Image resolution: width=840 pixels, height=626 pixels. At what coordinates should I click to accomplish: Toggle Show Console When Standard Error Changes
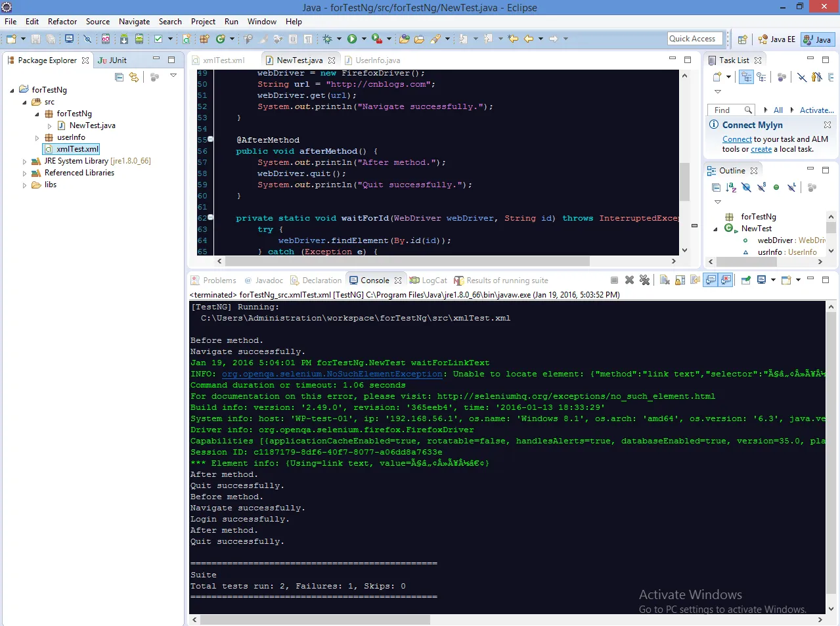726,280
